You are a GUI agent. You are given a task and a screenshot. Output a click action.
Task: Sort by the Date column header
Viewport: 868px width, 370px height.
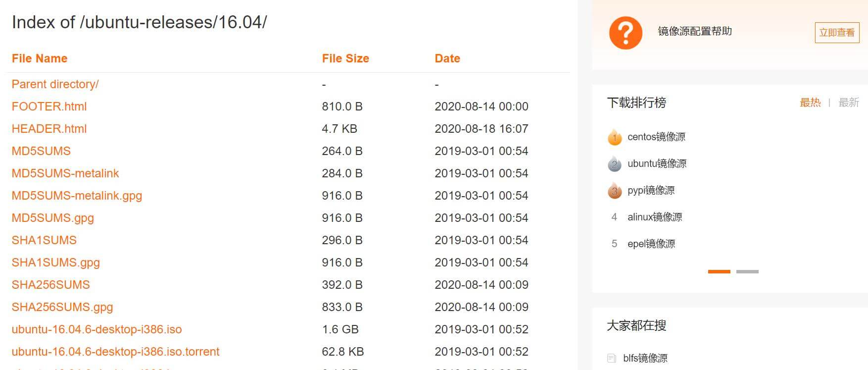coord(447,58)
